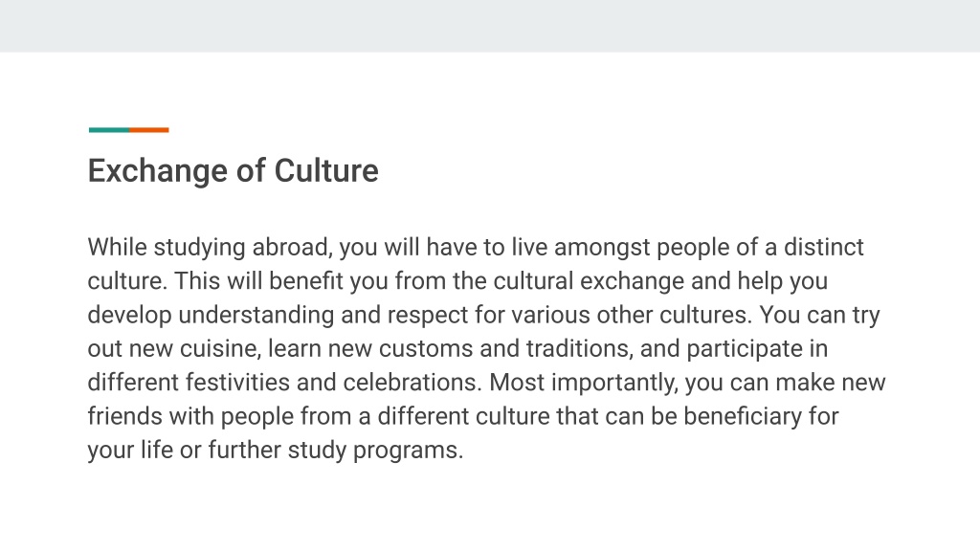Click the word "understanding" in third line

coord(256,315)
